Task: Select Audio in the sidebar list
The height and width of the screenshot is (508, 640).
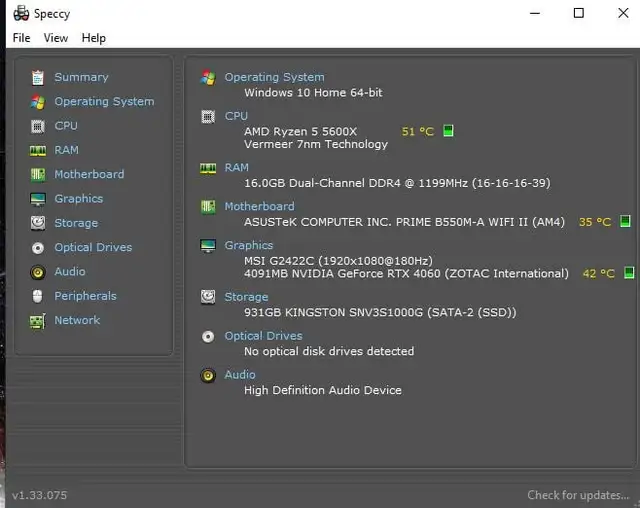Action: pos(70,271)
